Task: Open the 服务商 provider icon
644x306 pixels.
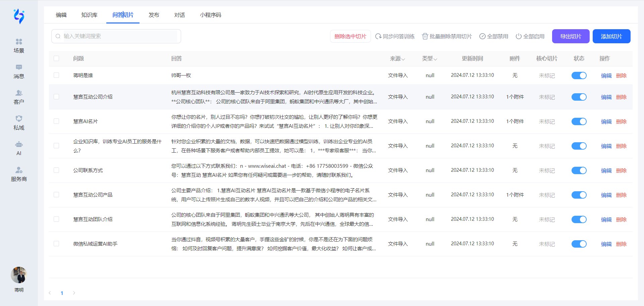Action: [x=19, y=170]
